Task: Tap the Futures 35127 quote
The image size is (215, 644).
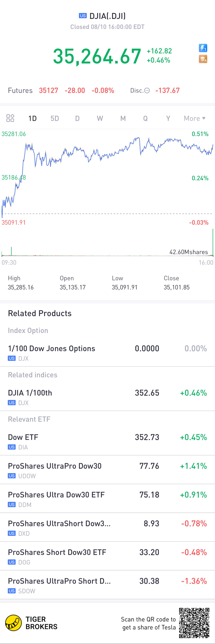Action: 48,90
